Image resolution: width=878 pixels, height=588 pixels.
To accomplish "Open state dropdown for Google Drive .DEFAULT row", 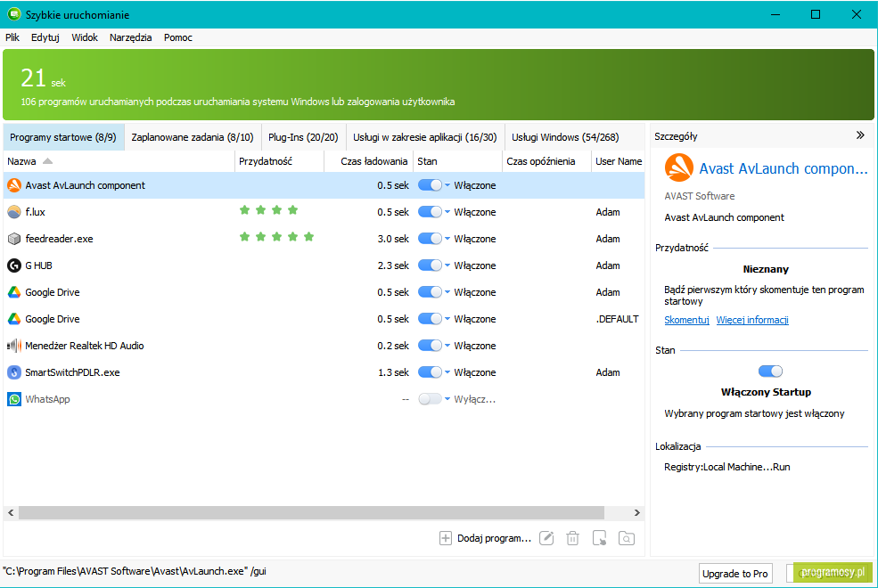I will coord(447,319).
